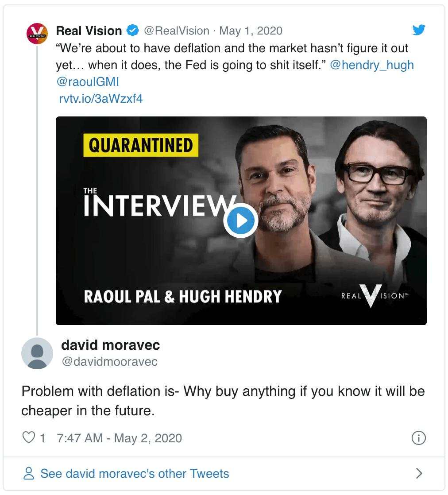
Task: Follow the rvtv.io/3aWzxf4 link
Action: (101, 98)
